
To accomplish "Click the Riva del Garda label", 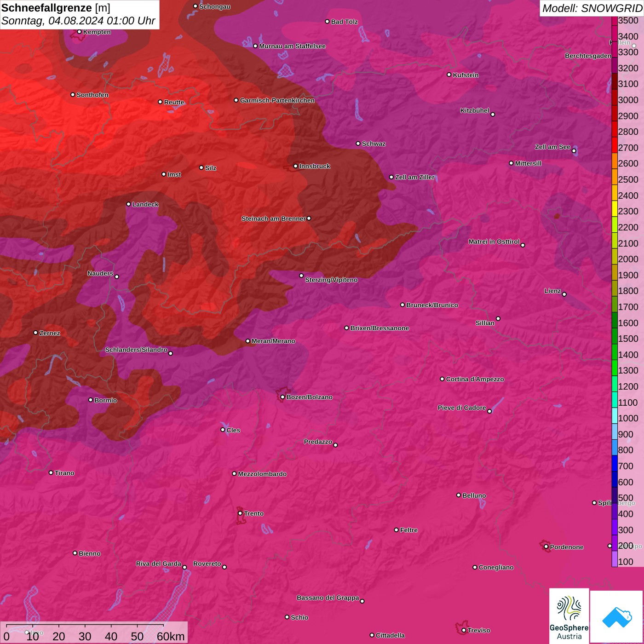I will coord(159,563).
